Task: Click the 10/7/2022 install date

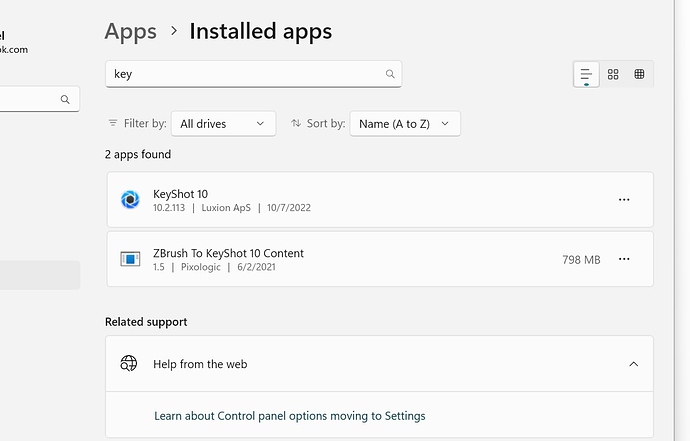Action: click(x=289, y=208)
